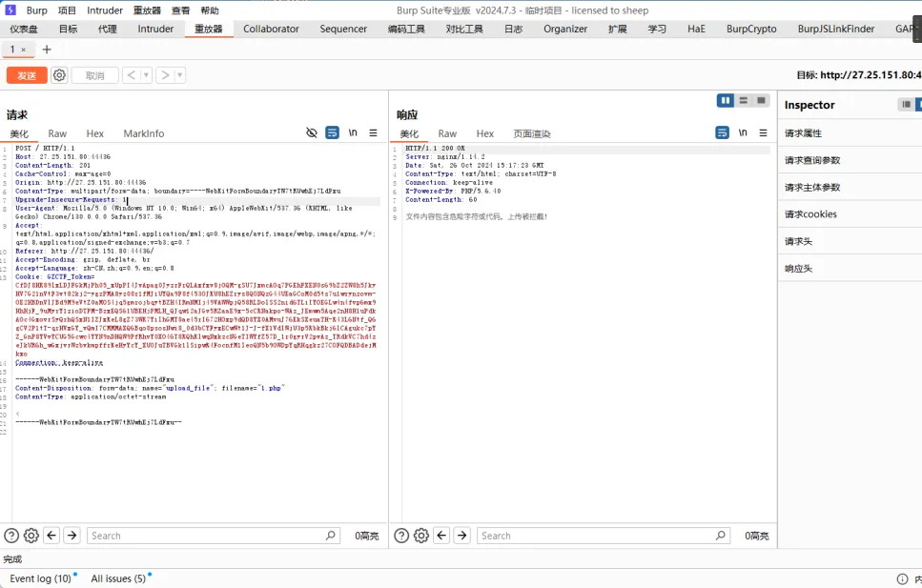Go to previous match in request search
The height and width of the screenshot is (588, 922).
[51, 535]
